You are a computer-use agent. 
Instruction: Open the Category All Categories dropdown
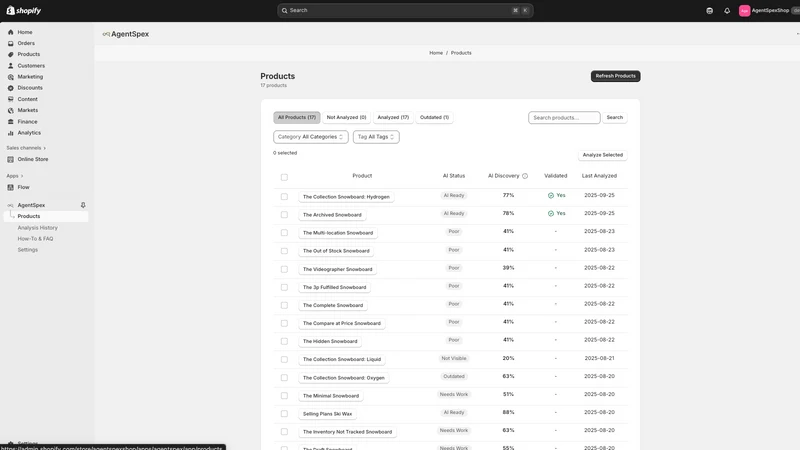pos(311,137)
